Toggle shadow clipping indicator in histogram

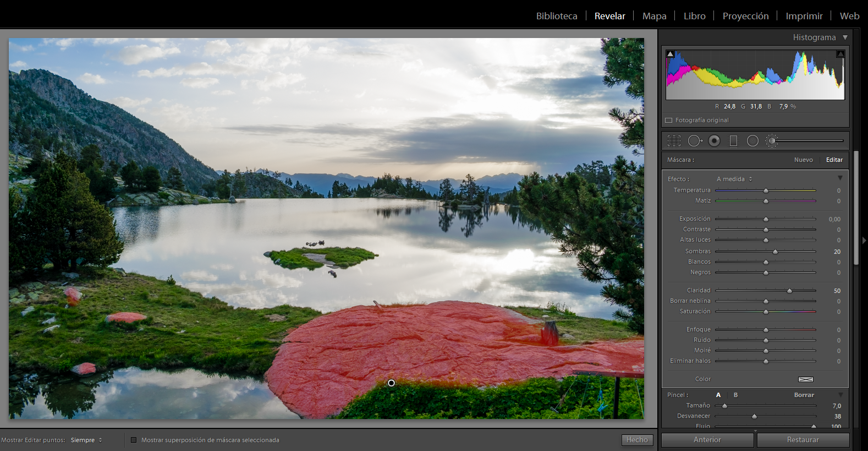pos(670,54)
